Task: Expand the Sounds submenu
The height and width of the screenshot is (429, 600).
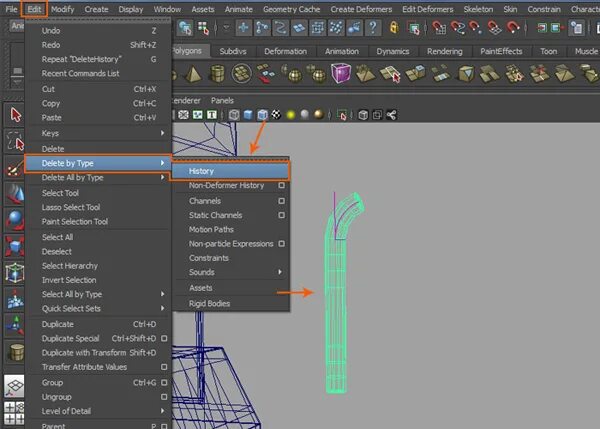Action: point(231,272)
